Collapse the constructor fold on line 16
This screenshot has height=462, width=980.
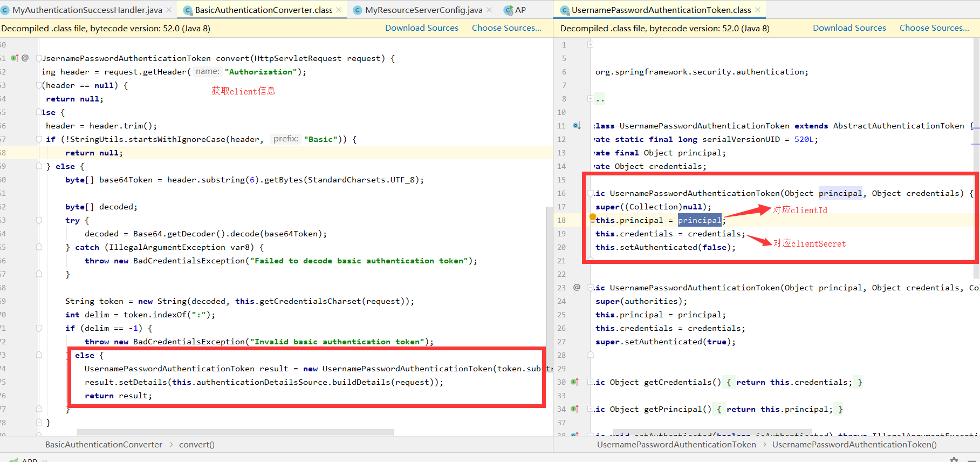[590, 193]
